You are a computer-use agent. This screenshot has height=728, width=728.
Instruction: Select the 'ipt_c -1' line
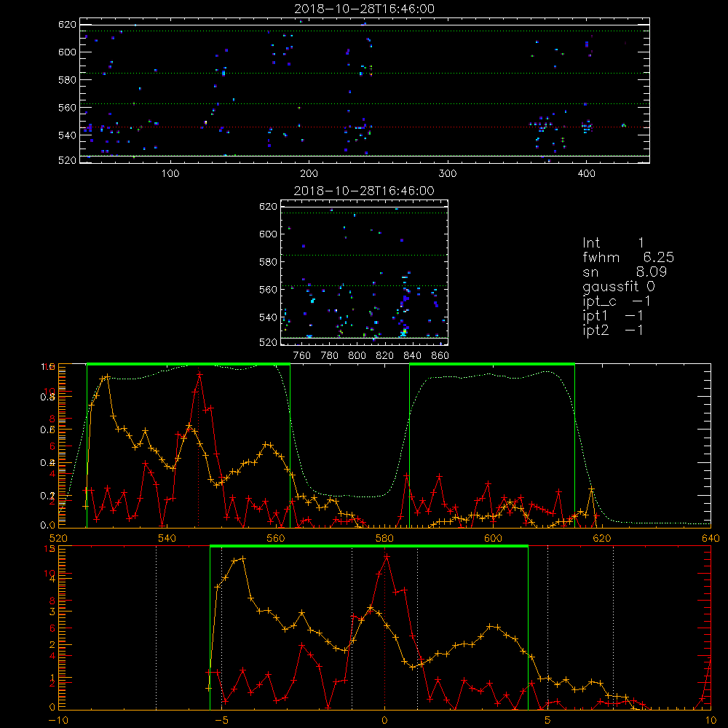tap(617, 301)
